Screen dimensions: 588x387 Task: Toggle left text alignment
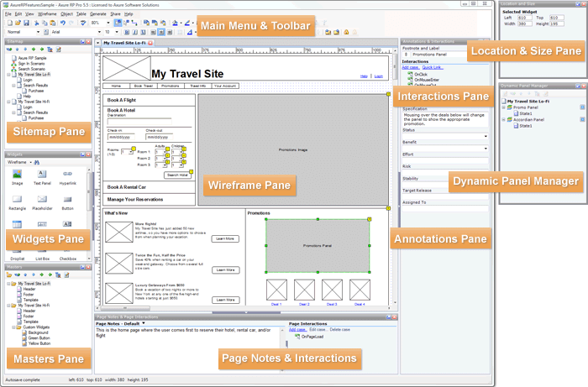click(154, 32)
